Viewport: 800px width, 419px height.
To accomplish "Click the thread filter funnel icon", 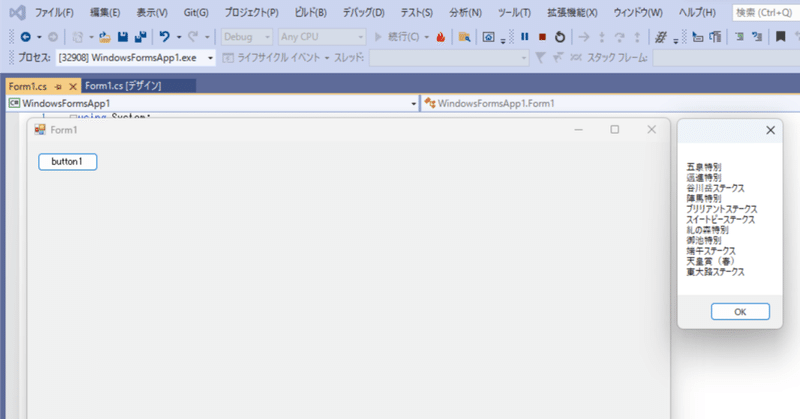I will (540, 58).
